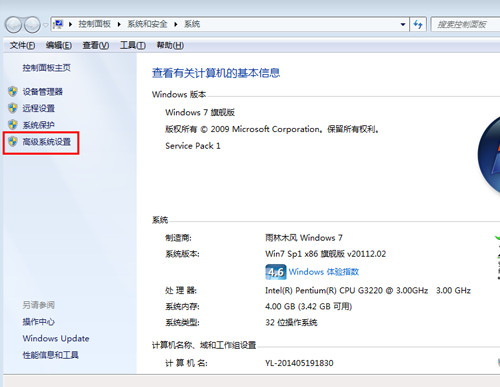Click the 4.6 experience index score badge
The image size is (500, 387).
[x=276, y=272]
